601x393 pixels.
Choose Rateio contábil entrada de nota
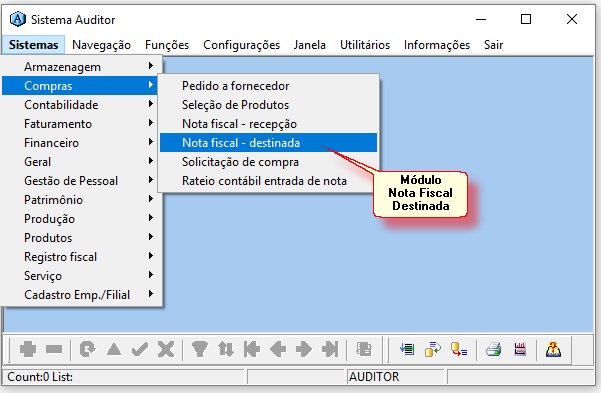[x=268, y=181]
